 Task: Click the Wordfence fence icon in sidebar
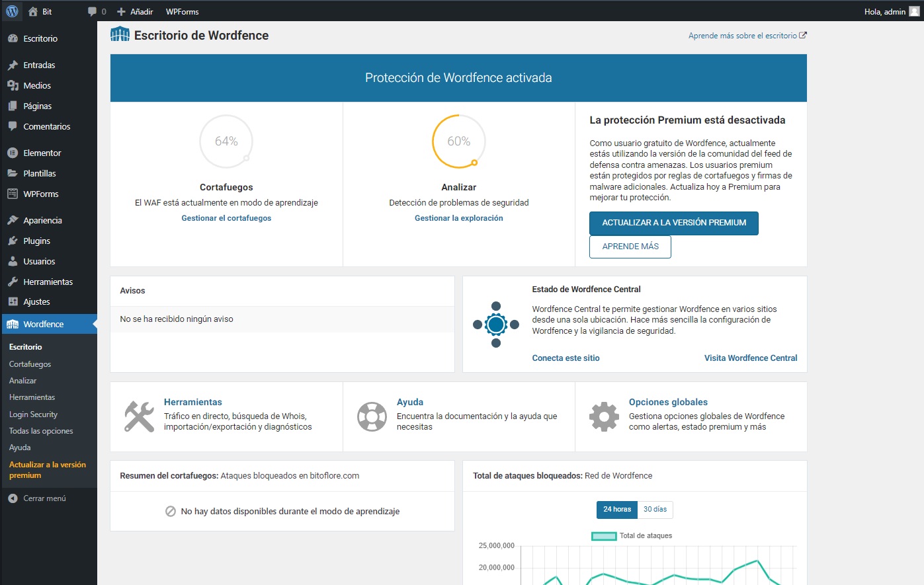pos(13,324)
